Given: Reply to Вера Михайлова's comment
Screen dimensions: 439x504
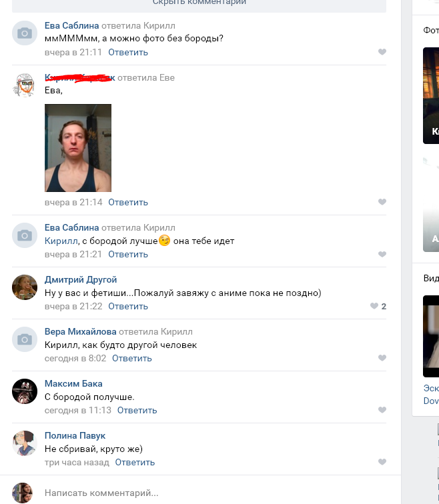Looking at the screenshot, I should pyautogui.click(x=132, y=358).
